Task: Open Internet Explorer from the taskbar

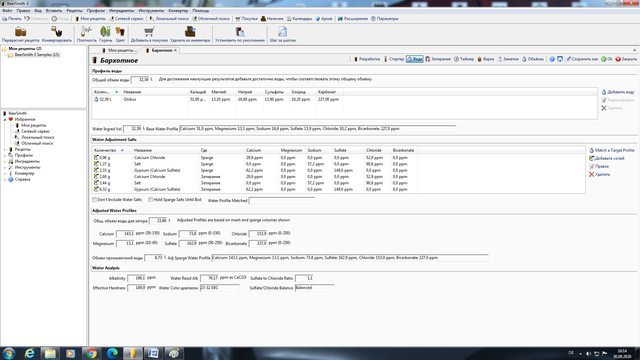Action: pyautogui.click(x=29, y=353)
